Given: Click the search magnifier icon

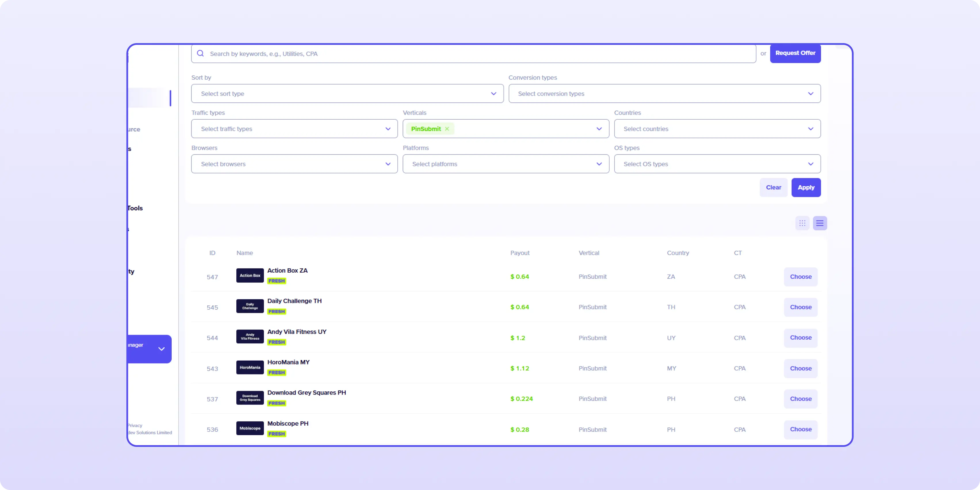Looking at the screenshot, I should click(200, 54).
